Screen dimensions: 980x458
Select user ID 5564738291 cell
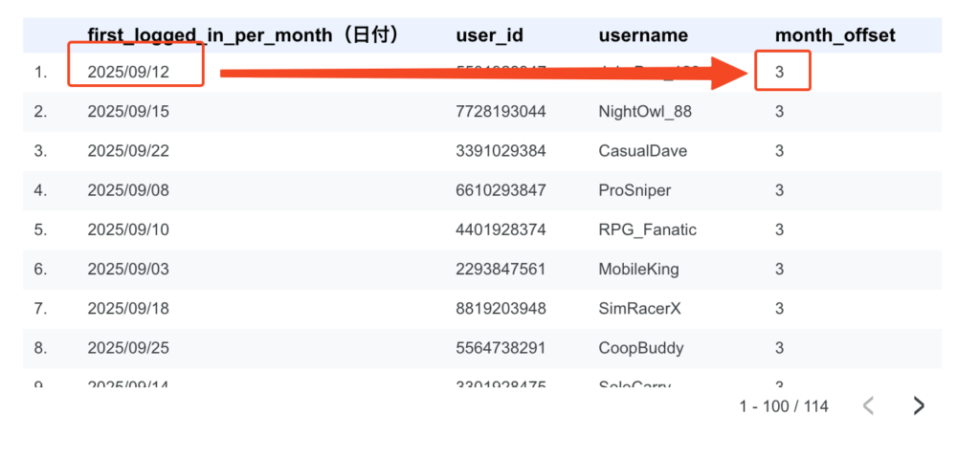501,348
